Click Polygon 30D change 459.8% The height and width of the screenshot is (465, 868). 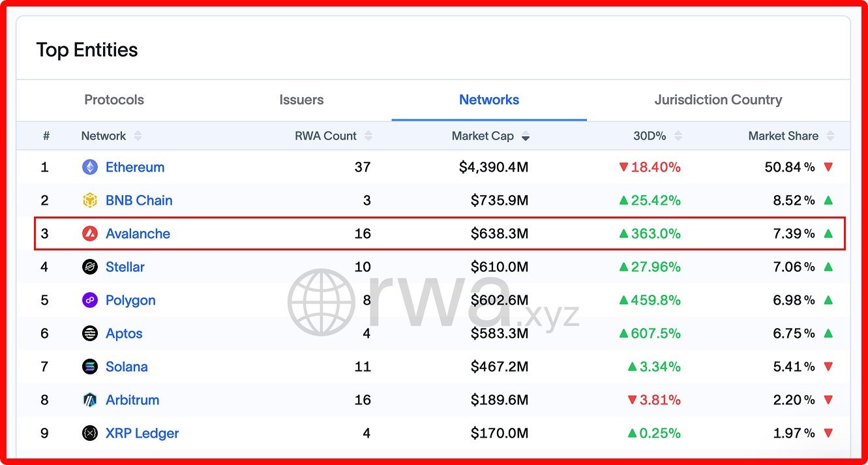[x=655, y=300]
